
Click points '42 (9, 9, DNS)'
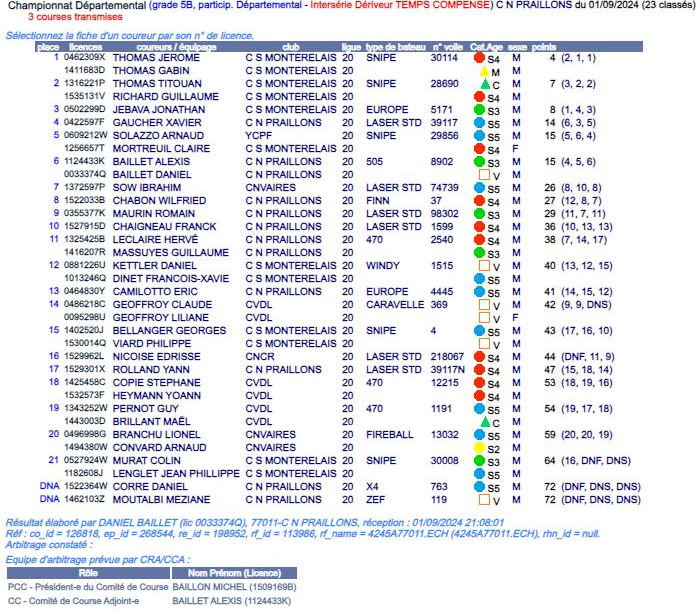578,305
